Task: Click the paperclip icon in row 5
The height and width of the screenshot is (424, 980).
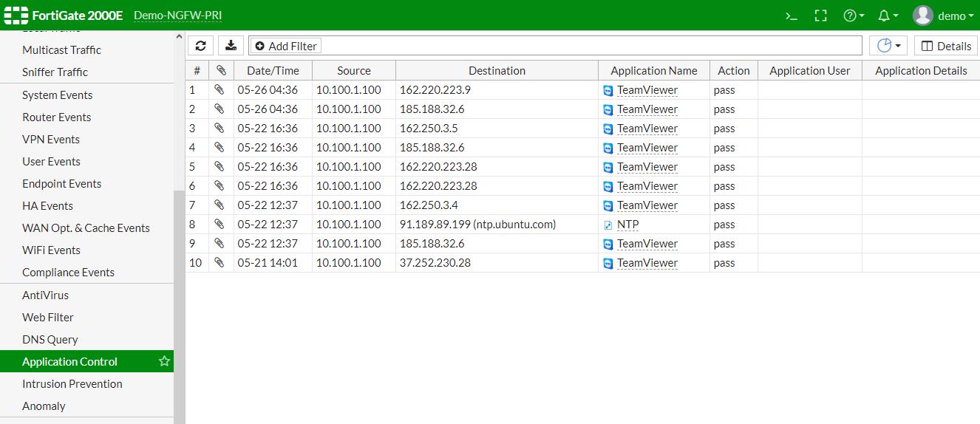Action: coord(219,166)
